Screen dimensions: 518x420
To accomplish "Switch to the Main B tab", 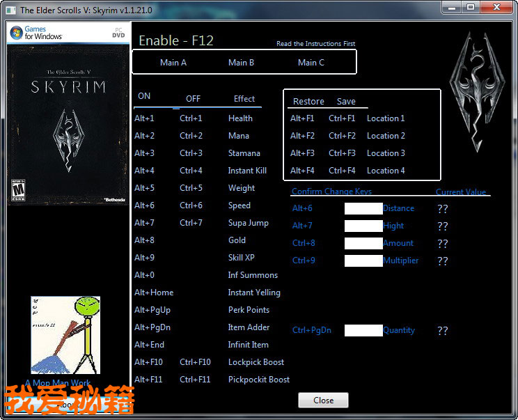I will [x=241, y=62].
